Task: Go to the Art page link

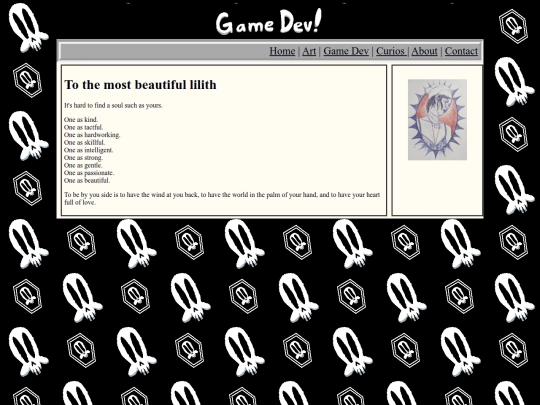Action: [309, 51]
